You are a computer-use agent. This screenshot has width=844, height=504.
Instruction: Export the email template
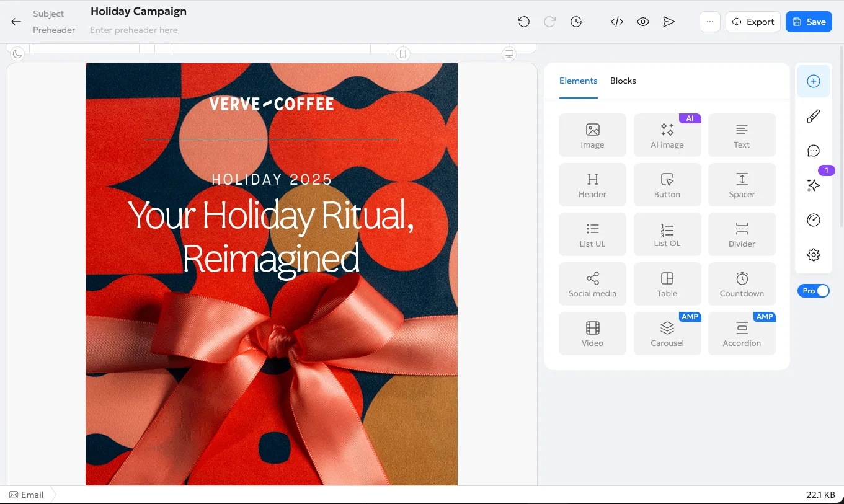point(753,22)
